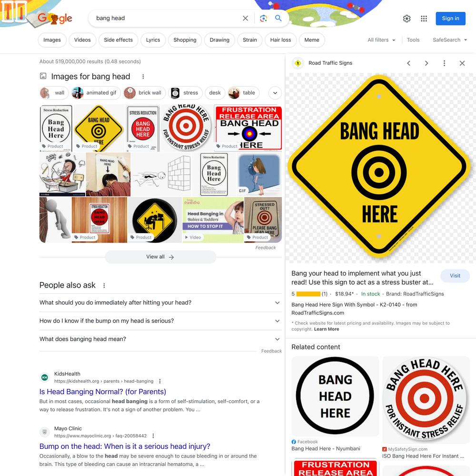Open the settings gear icon

pos(407,19)
